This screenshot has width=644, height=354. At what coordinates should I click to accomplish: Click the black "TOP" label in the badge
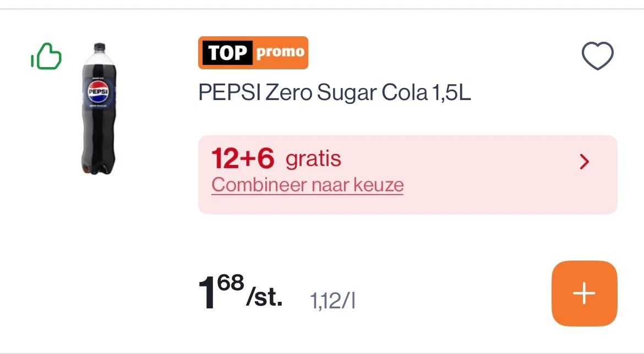pyautogui.click(x=227, y=53)
